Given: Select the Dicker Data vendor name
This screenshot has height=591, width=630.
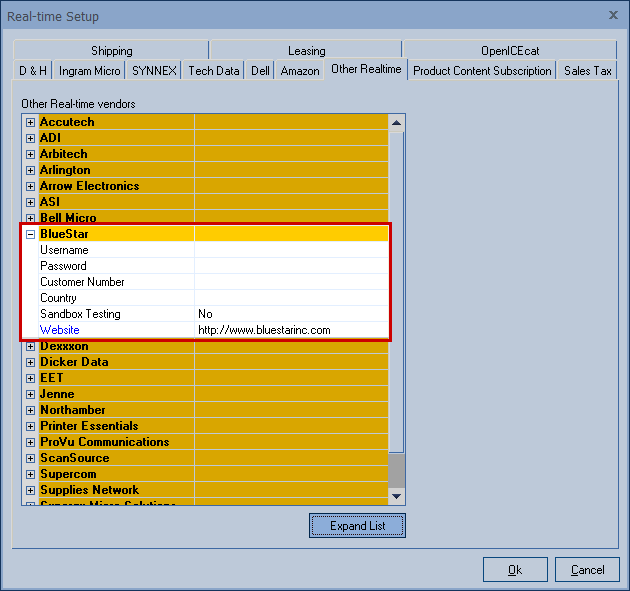Looking at the screenshot, I should 74,362.
